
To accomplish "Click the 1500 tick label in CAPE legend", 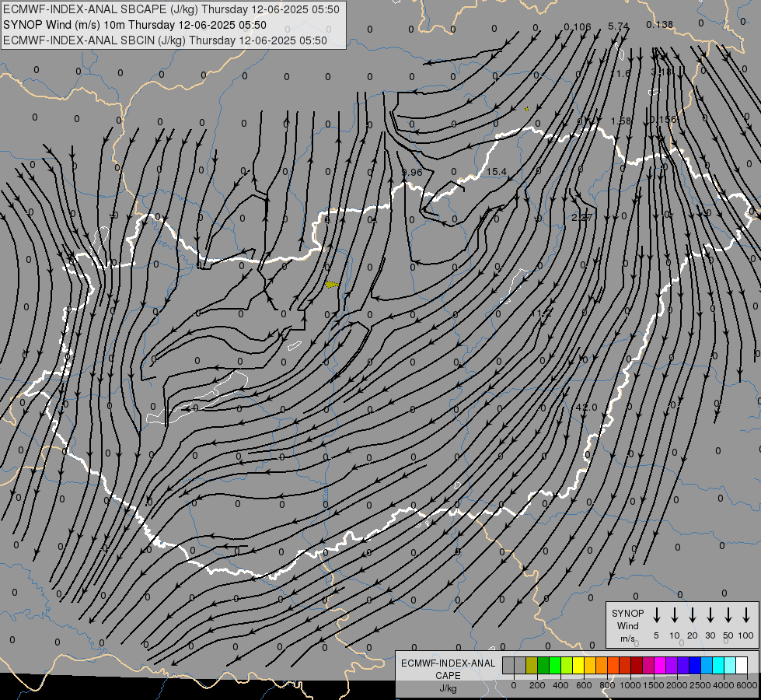I will click(654, 685).
